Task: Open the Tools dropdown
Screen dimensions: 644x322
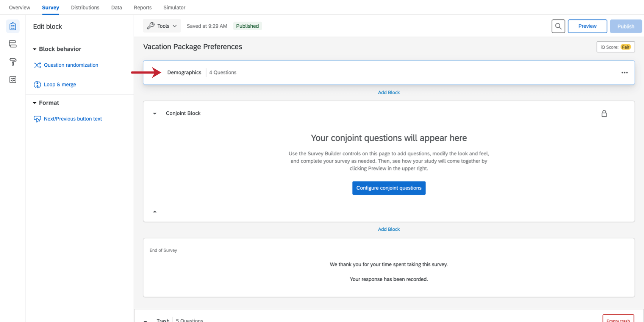Action: 162,26
